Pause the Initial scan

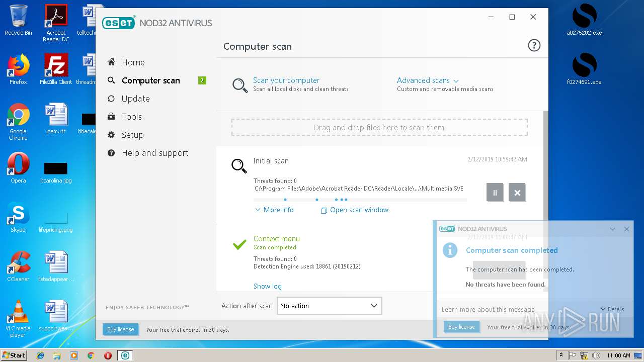coord(495,192)
